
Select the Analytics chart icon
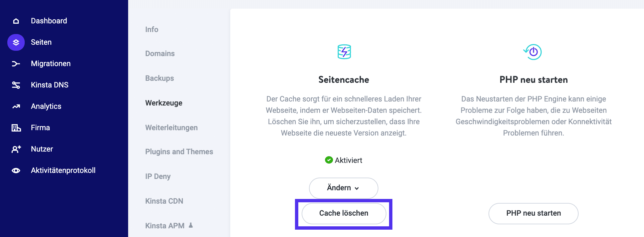[15, 106]
